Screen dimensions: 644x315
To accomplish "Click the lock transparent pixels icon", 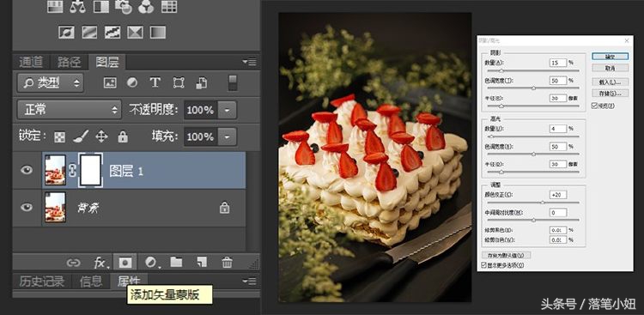I will tap(59, 137).
